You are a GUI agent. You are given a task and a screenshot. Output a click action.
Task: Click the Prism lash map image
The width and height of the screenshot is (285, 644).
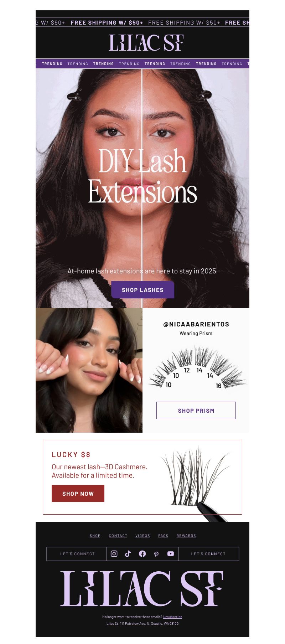[x=197, y=368]
